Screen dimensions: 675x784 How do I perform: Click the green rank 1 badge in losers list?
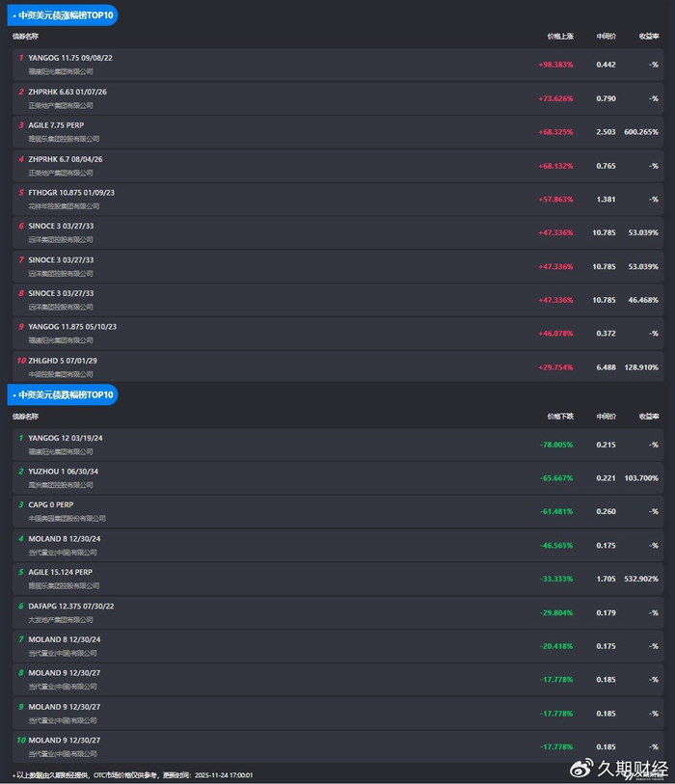click(21, 438)
